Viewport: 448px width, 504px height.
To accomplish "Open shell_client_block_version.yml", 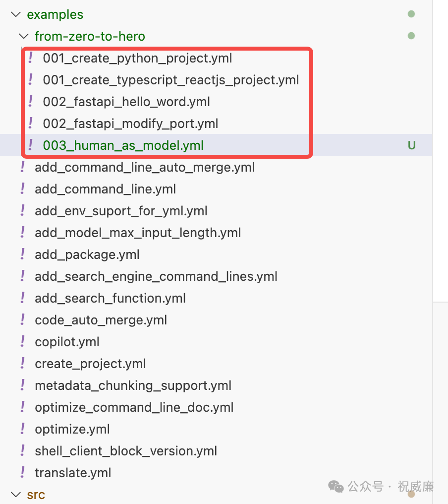I will [x=126, y=451].
